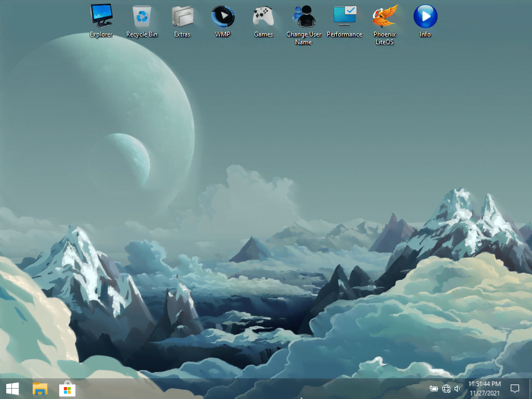Image resolution: width=532 pixels, height=399 pixels.
Task: Click the Phoenix LiteOS icon
Action: click(x=384, y=25)
